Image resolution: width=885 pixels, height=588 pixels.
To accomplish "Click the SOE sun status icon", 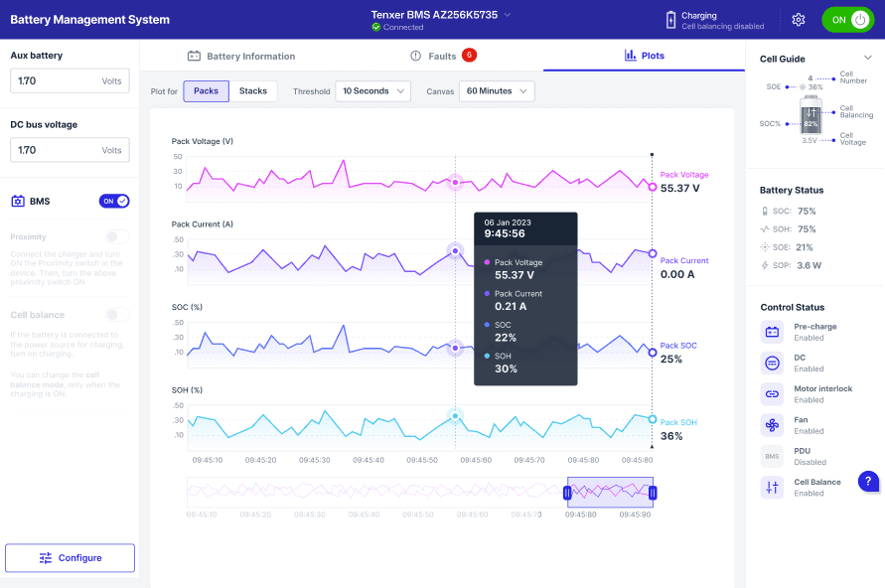I will pyautogui.click(x=765, y=247).
